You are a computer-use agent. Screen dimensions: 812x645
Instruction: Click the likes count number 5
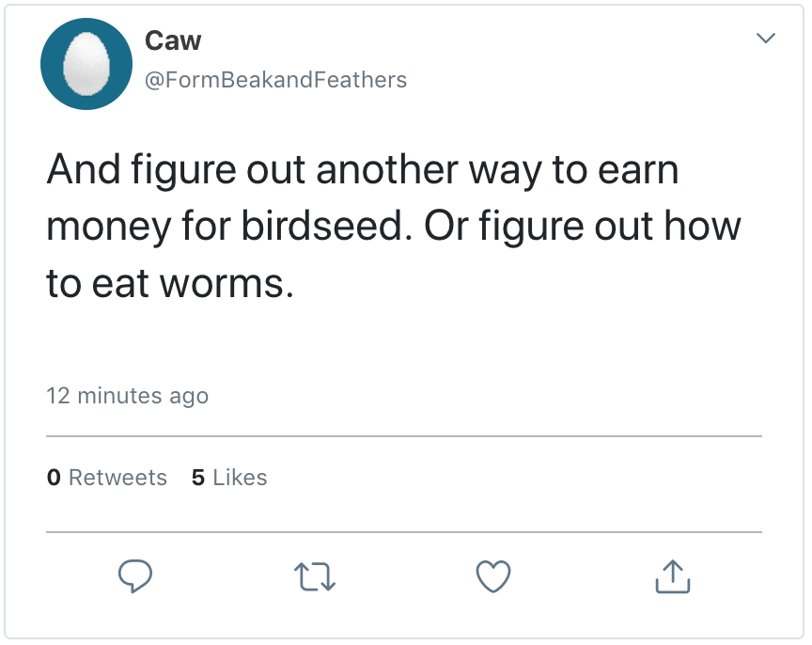(x=197, y=478)
